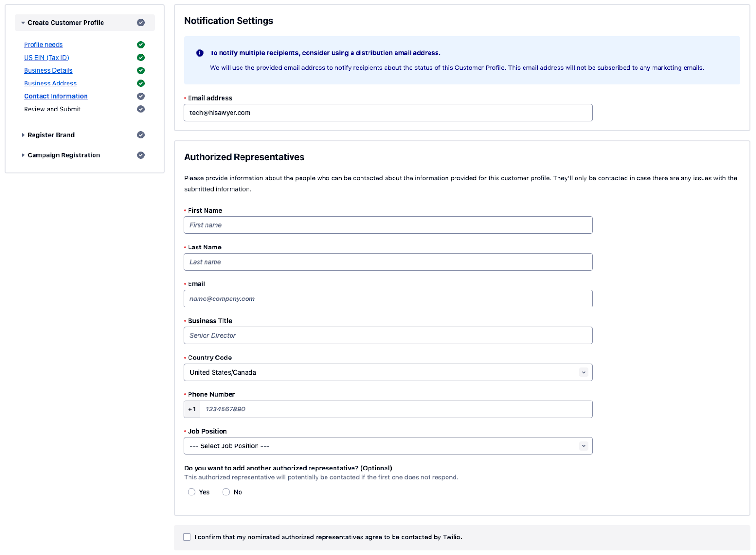Click the gray status icon beside Review and Submit
This screenshot has width=756, height=555.
(141, 109)
